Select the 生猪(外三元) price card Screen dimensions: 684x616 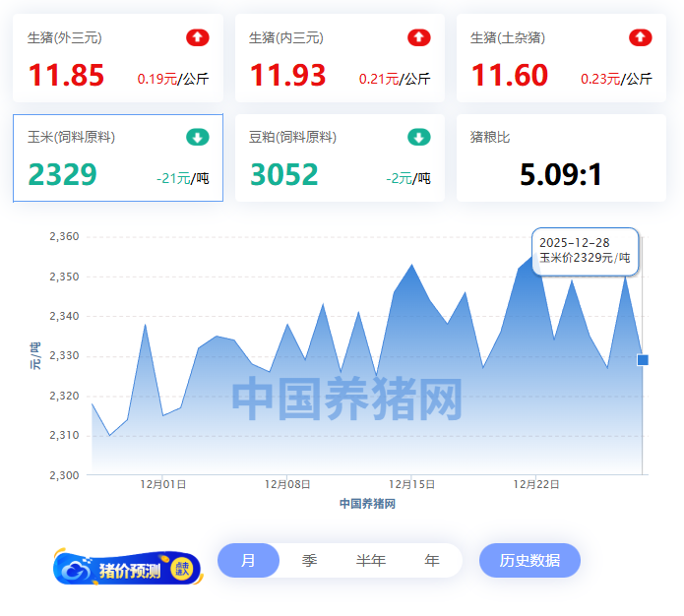(118, 58)
